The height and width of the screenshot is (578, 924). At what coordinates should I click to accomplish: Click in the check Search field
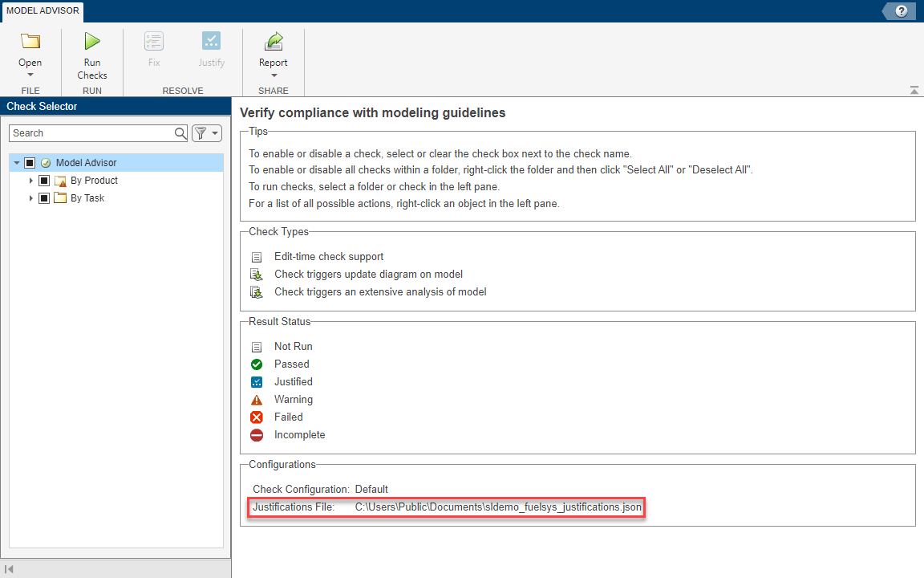coord(92,133)
